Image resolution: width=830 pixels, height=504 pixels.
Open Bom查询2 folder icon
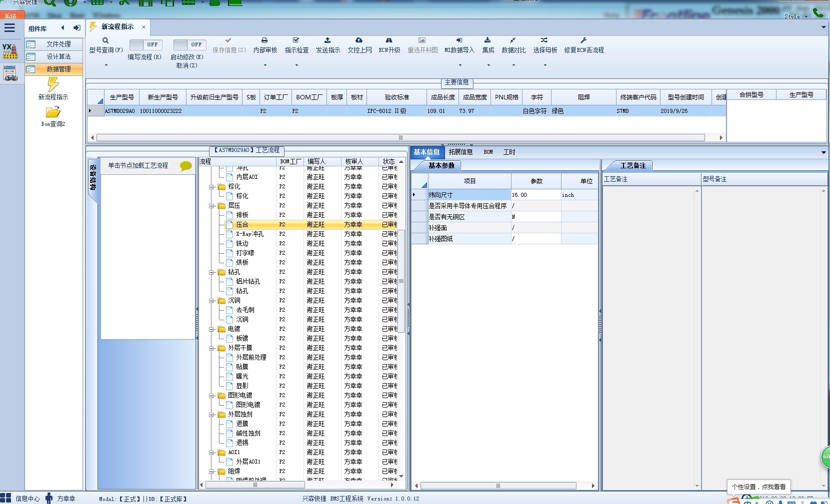pos(53,112)
